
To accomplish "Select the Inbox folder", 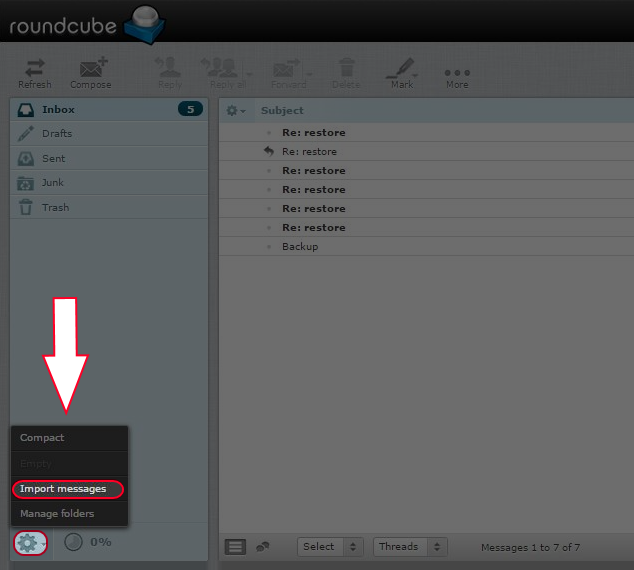I will (x=109, y=110).
